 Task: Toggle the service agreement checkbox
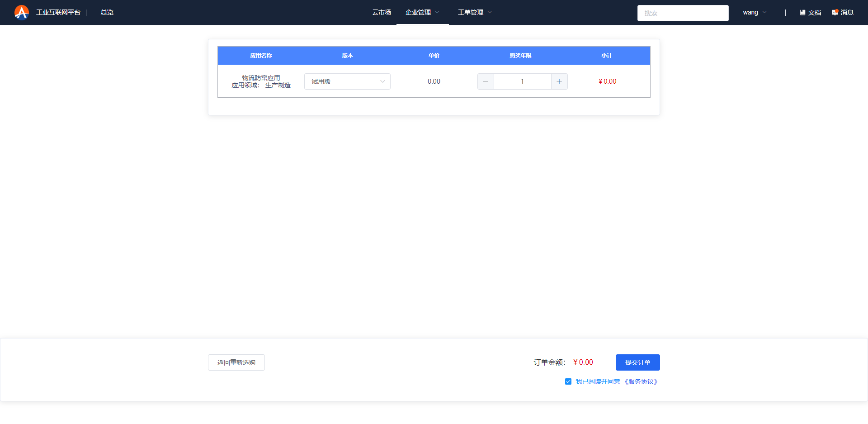pos(568,381)
